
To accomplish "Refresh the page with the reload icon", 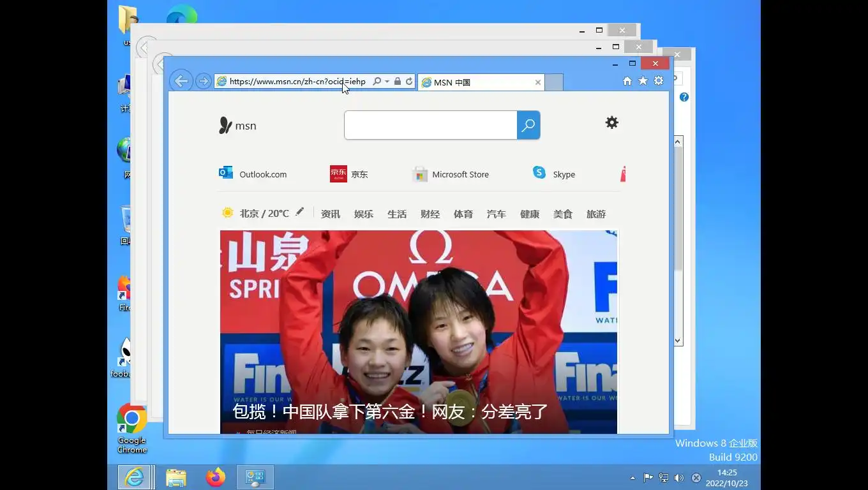I will point(409,82).
